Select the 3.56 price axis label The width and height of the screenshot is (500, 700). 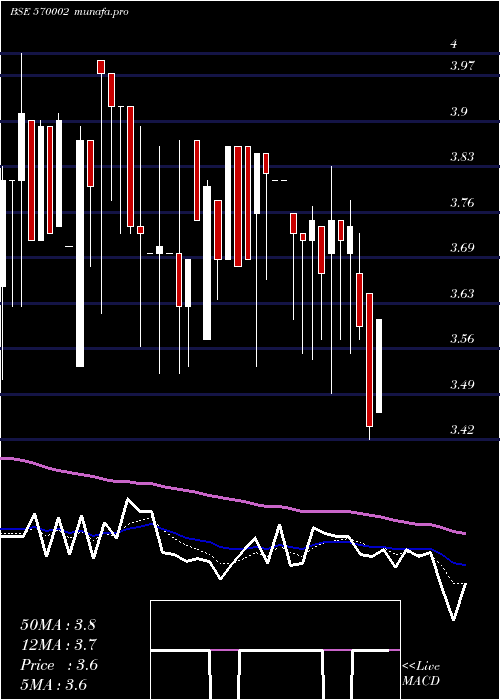pos(462,339)
